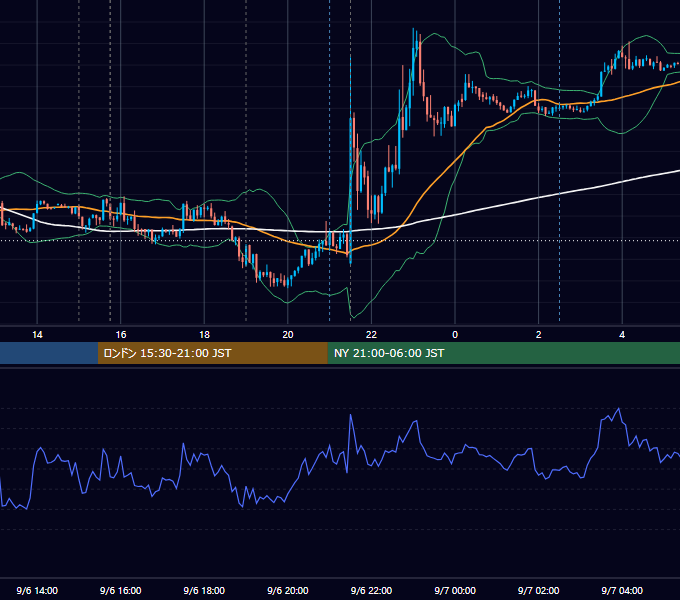The image size is (680, 600).
Task: Click the 2 hour axis label
Action: [539, 335]
